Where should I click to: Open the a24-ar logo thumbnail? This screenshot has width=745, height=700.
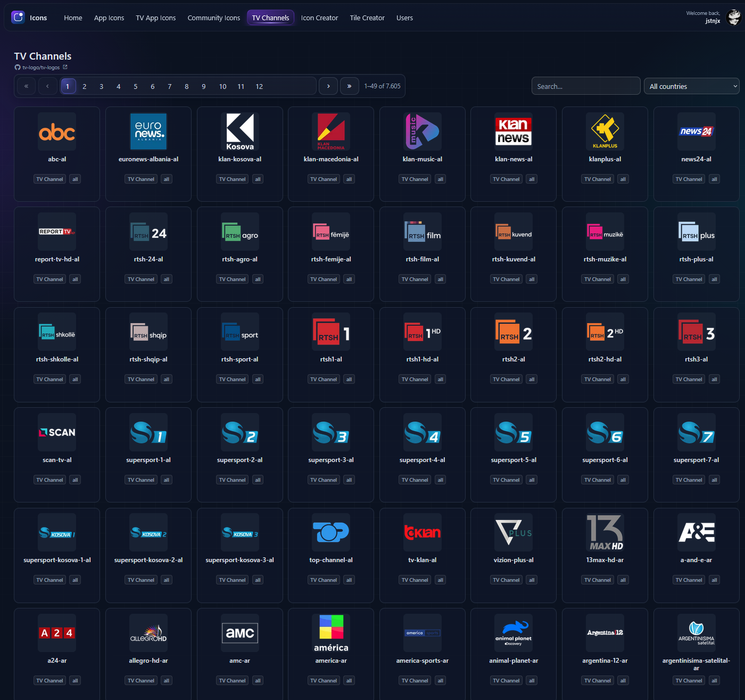pyautogui.click(x=57, y=633)
